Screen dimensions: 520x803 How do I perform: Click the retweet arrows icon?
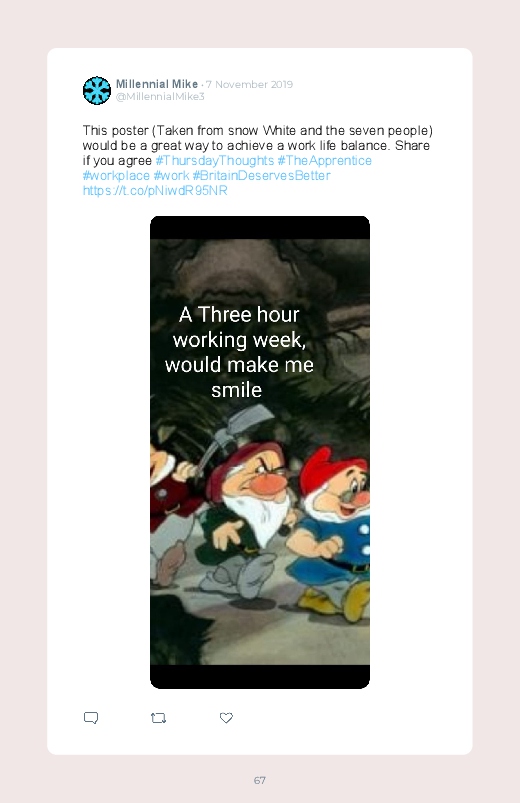(158, 718)
